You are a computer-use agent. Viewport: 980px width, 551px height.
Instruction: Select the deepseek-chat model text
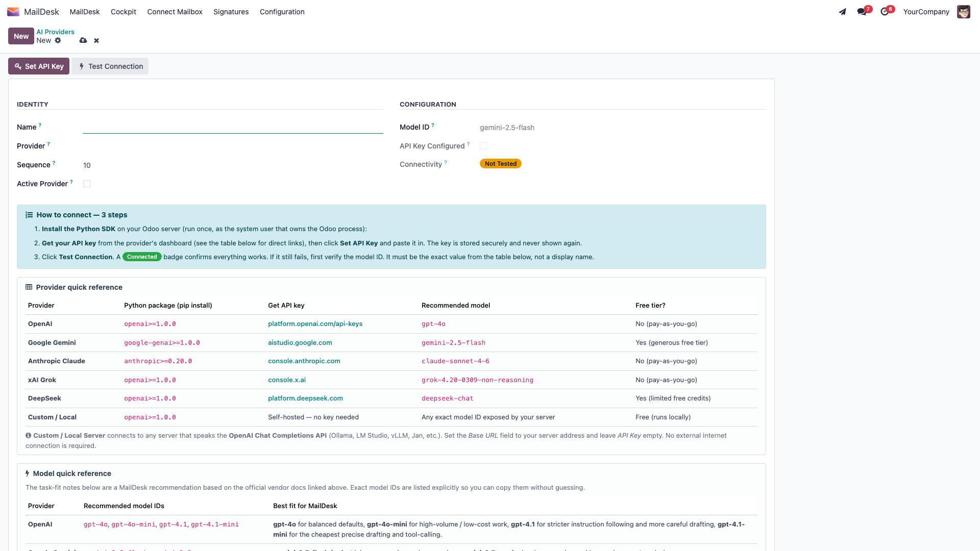447,398
